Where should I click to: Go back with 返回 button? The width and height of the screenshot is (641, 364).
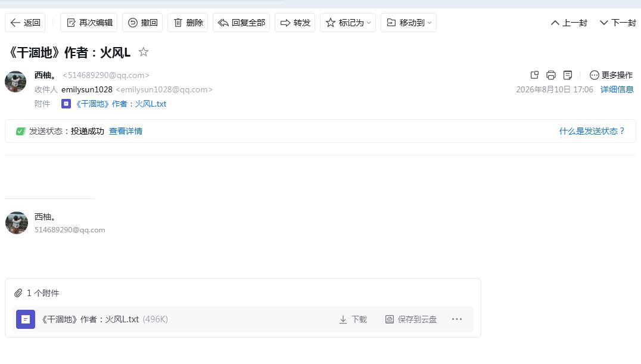(x=26, y=23)
